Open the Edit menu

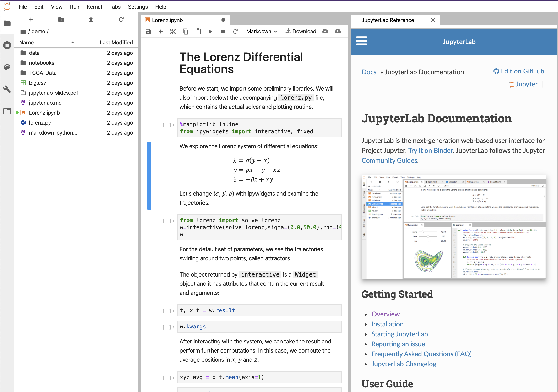(x=39, y=7)
